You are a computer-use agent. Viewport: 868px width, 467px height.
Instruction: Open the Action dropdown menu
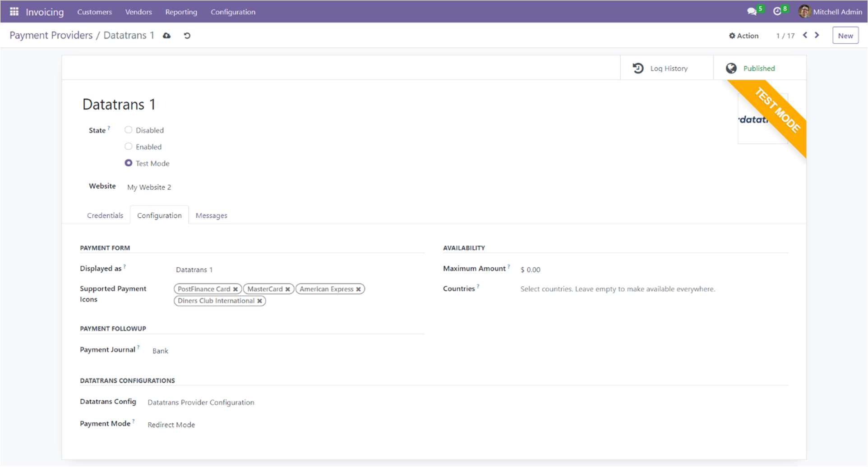743,36
